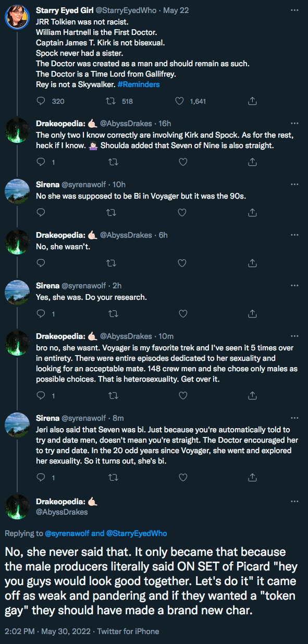Reply to Sirena's 'Do your research' tweet
This screenshot has width=308, height=644.
coord(42,314)
